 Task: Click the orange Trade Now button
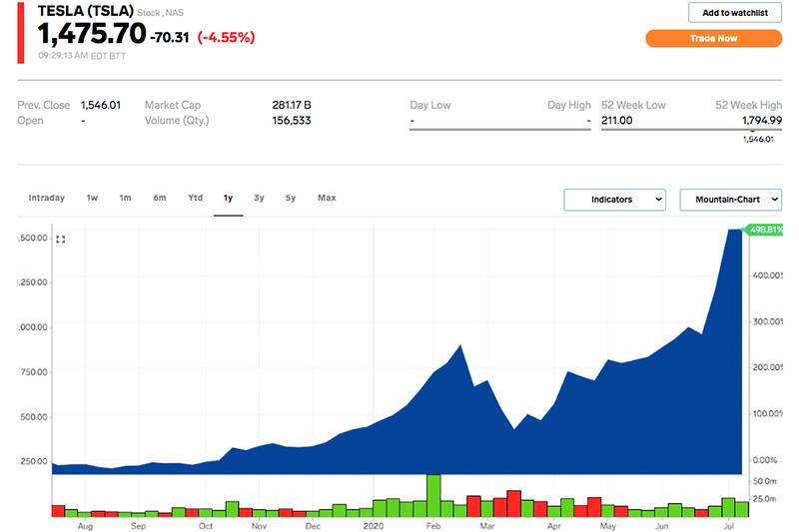pyautogui.click(x=713, y=38)
